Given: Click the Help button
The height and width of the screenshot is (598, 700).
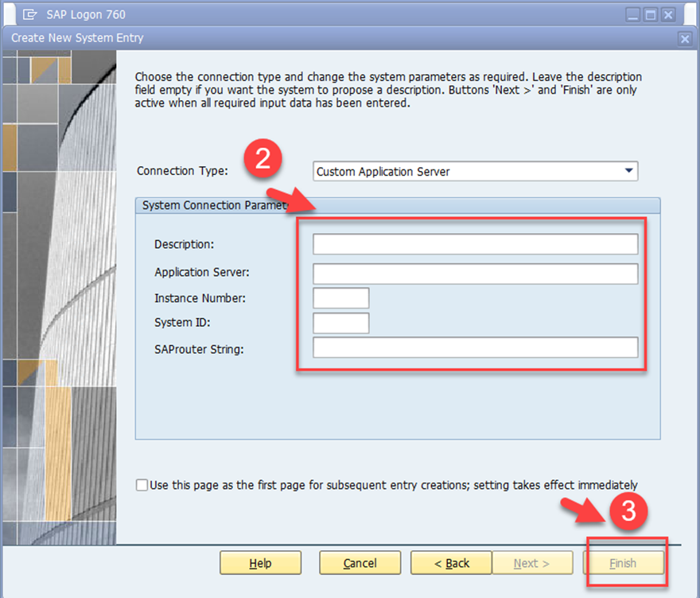Looking at the screenshot, I should tap(260, 563).
